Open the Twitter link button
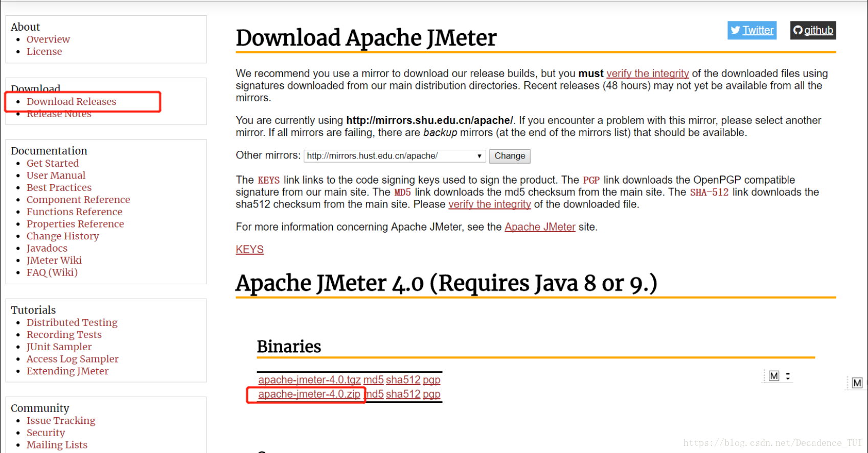Screen dimensions: 868x453 click(752, 30)
